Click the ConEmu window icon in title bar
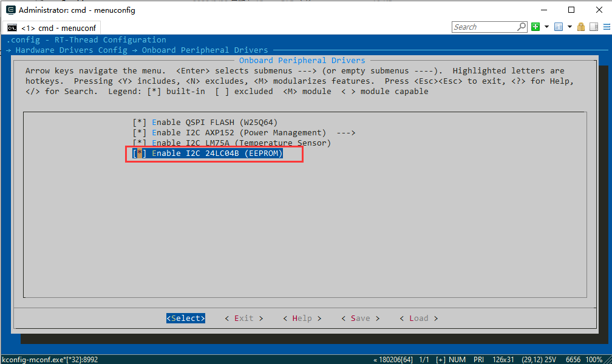 coord(10,10)
